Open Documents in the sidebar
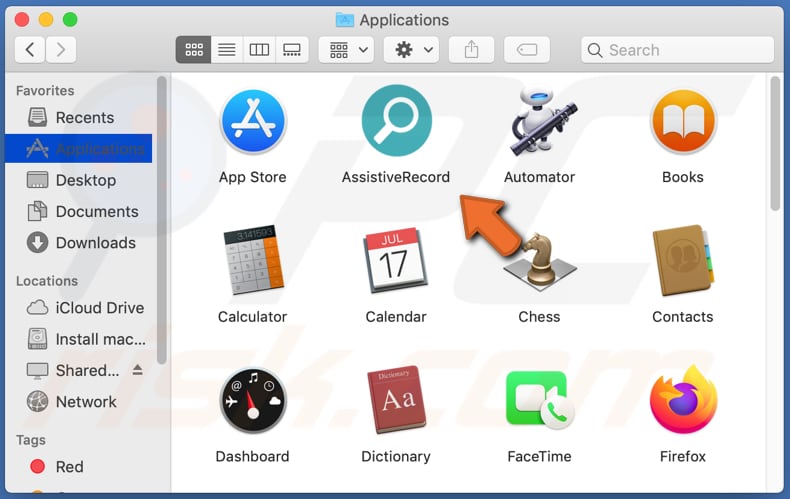 click(79, 211)
